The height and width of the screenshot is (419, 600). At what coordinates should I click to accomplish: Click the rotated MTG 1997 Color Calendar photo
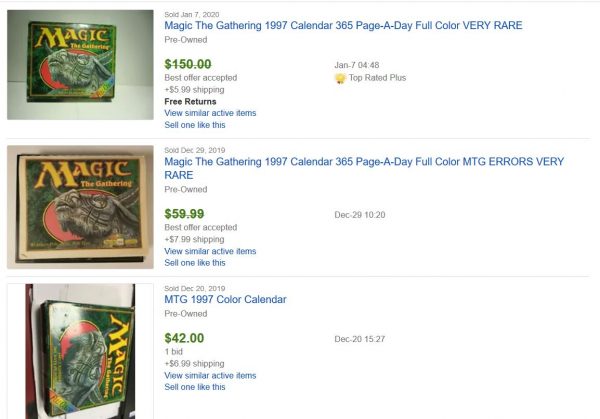pyautogui.click(x=80, y=350)
